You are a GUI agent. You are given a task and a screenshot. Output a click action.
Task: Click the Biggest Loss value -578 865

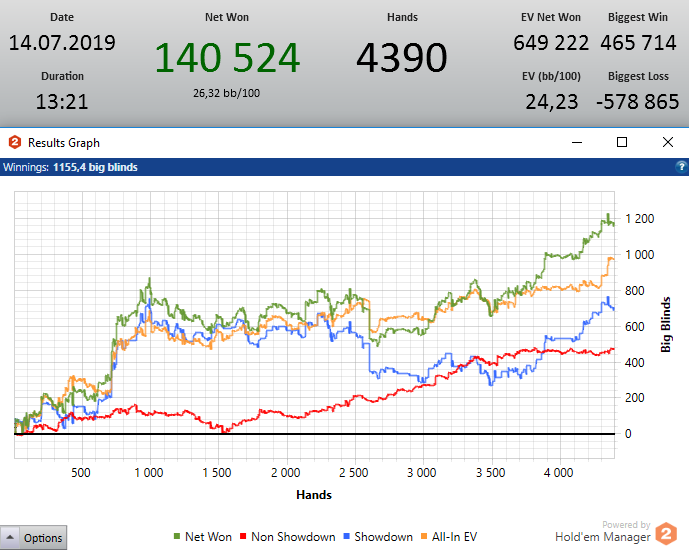pos(638,102)
